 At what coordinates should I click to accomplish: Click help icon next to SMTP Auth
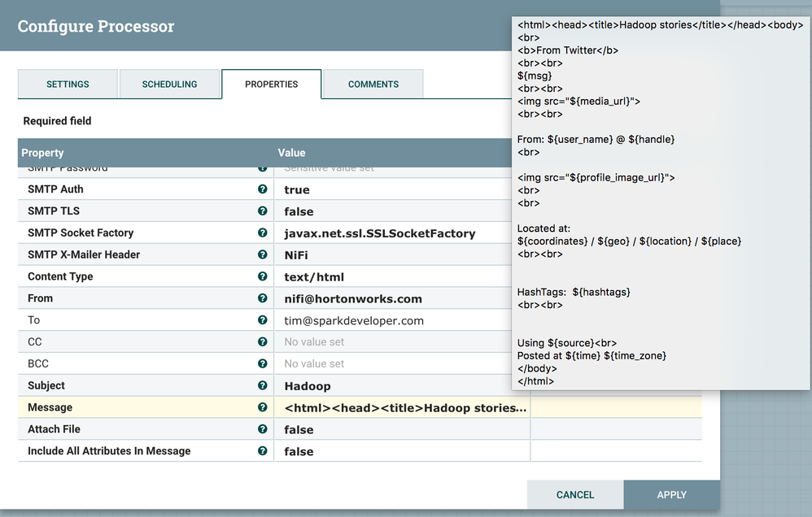pyautogui.click(x=262, y=189)
